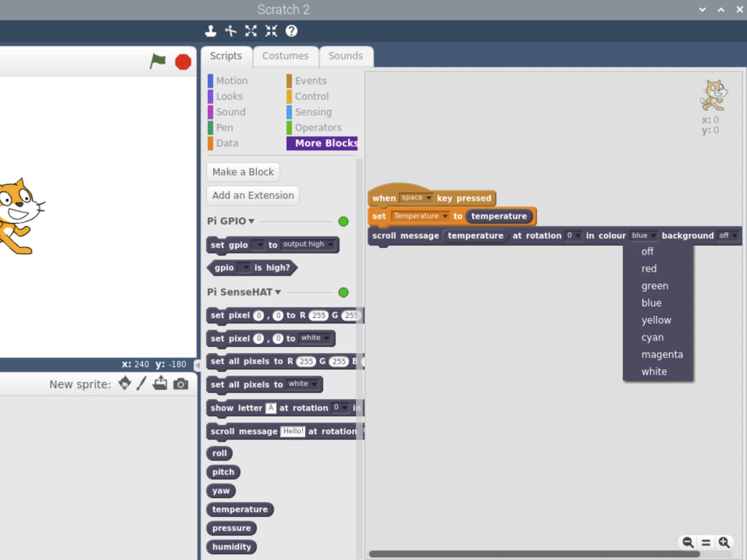Open pin dropdown in gpio is high block
Viewport: 747px width, 560px height.
pos(244,268)
